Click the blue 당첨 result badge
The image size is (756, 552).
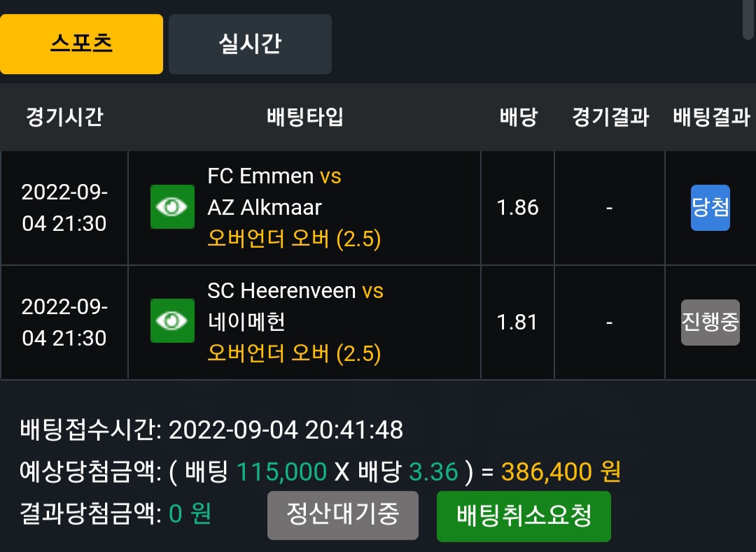[710, 208]
